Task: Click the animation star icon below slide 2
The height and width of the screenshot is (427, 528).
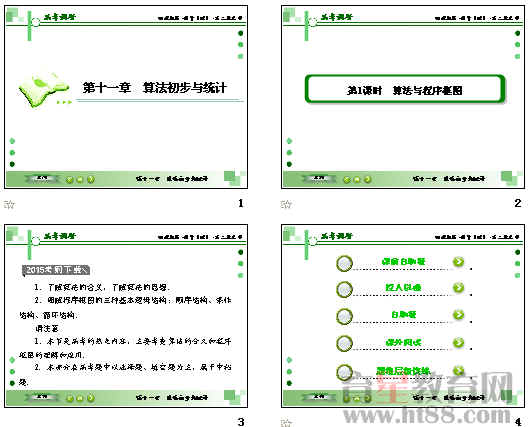Action: 286,204
